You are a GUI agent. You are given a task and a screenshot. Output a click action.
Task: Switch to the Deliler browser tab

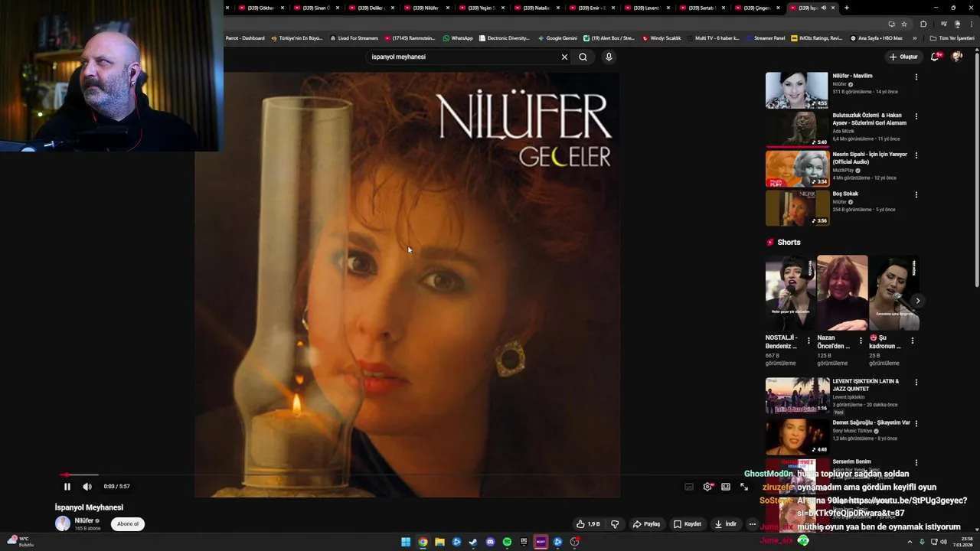point(371,8)
